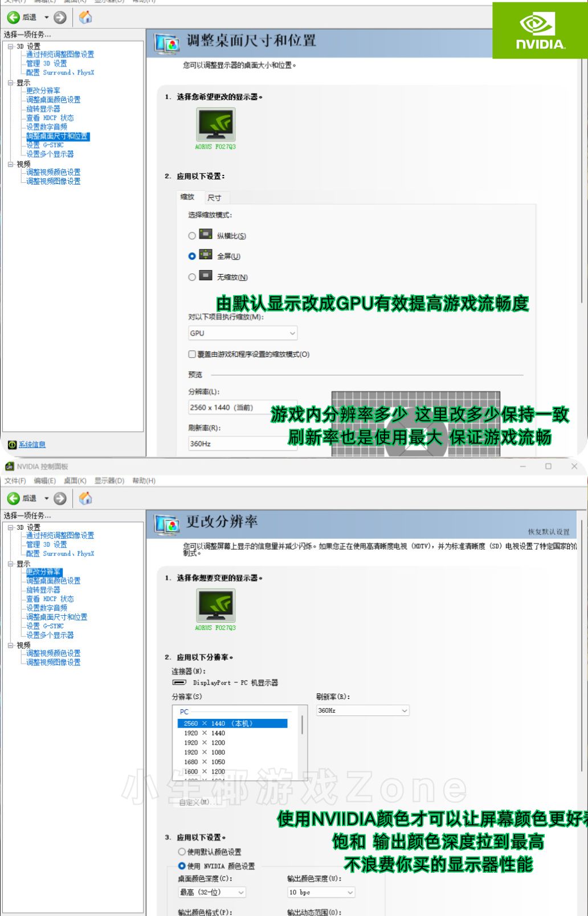Open the 刷新率 360Hz dropdown on 更改分辨率 page

click(363, 710)
